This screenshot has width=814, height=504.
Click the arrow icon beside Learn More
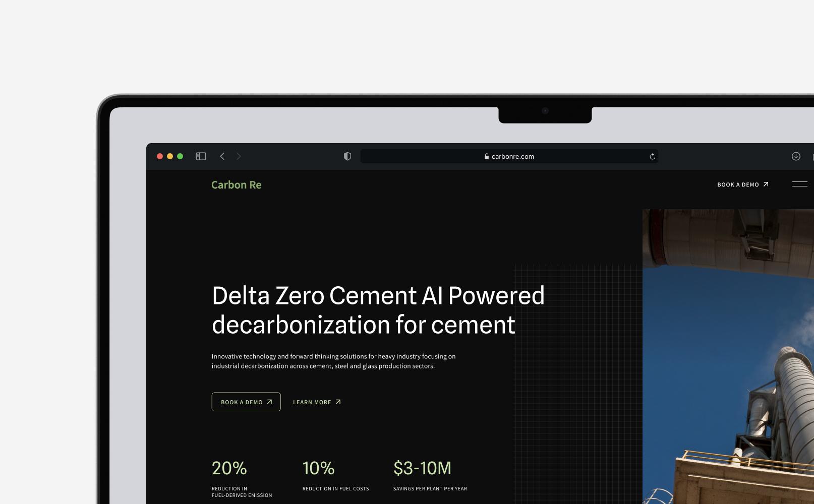(x=338, y=402)
